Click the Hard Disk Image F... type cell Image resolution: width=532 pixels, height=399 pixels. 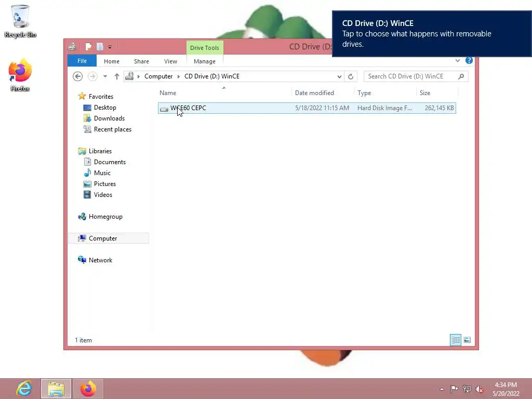tap(385, 108)
